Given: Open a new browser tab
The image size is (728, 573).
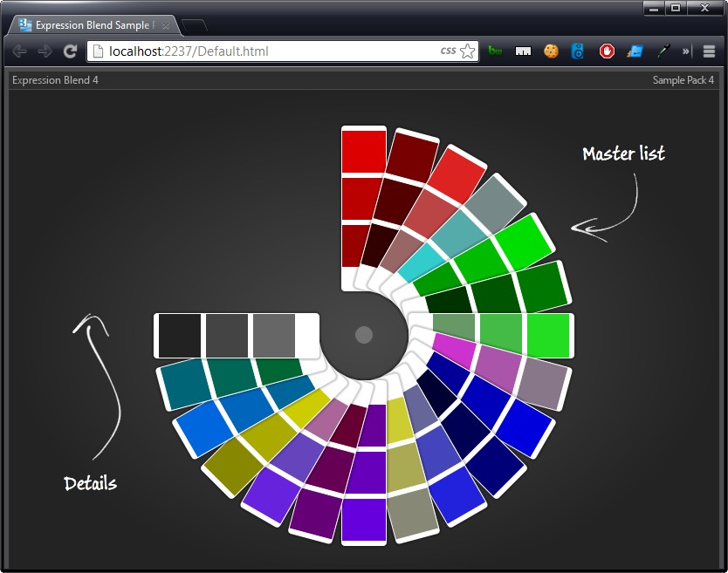Looking at the screenshot, I should tap(194, 26).
